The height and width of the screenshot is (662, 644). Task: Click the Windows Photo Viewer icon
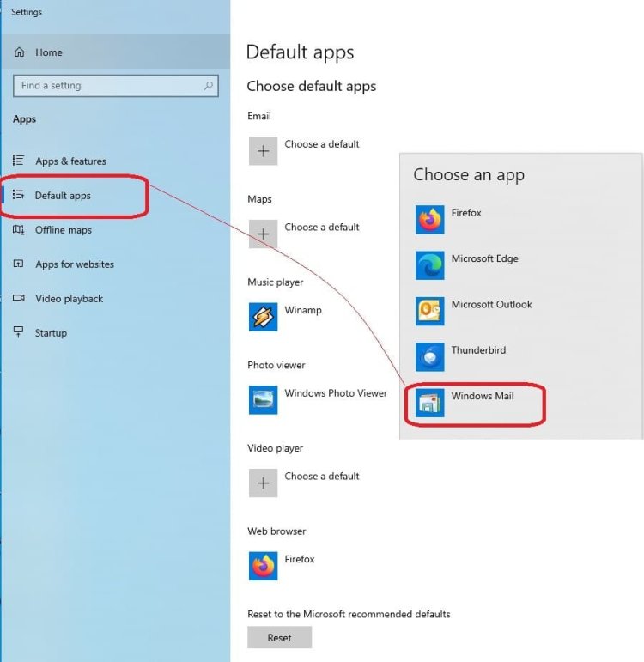click(x=263, y=400)
